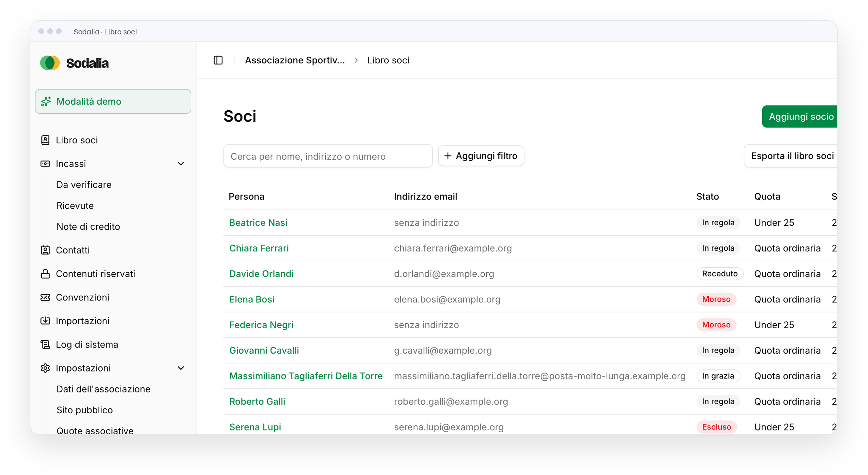Viewport: 868px width, 475px height.
Task: Toggle the sidebar panel icon
Action: [218, 60]
